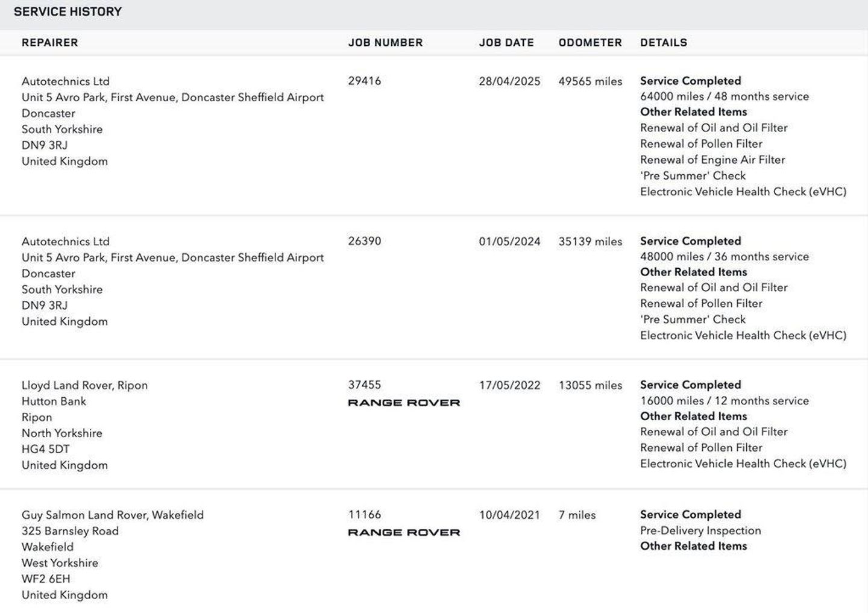Click the 7 miles odometer reading
This screenshot has width=868, height=613.
[x=577, y=515]
